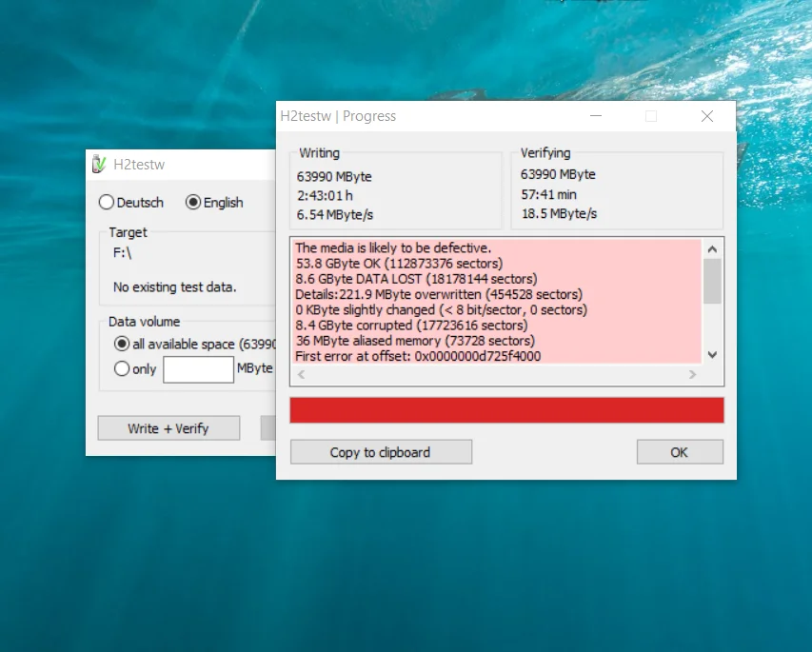
Task: Click the Verifying '63990 MByte' value
Action: [x=558, y=174]
